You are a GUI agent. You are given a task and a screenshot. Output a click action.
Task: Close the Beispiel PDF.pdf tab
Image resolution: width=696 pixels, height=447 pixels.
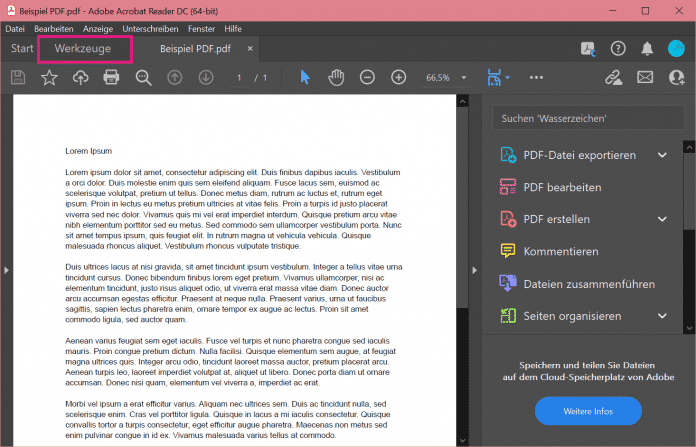coord(250,48)
